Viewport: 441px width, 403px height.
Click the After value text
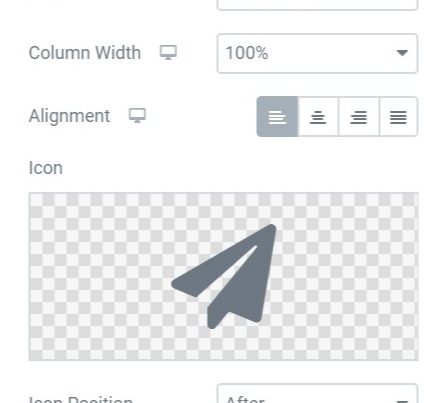(x=245, y=399)
